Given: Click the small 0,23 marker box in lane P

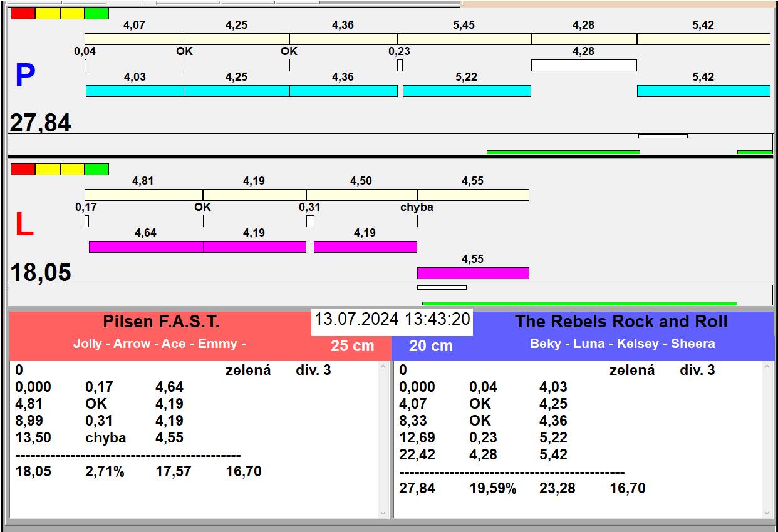Looking at the screenshot, I should 400,65.
